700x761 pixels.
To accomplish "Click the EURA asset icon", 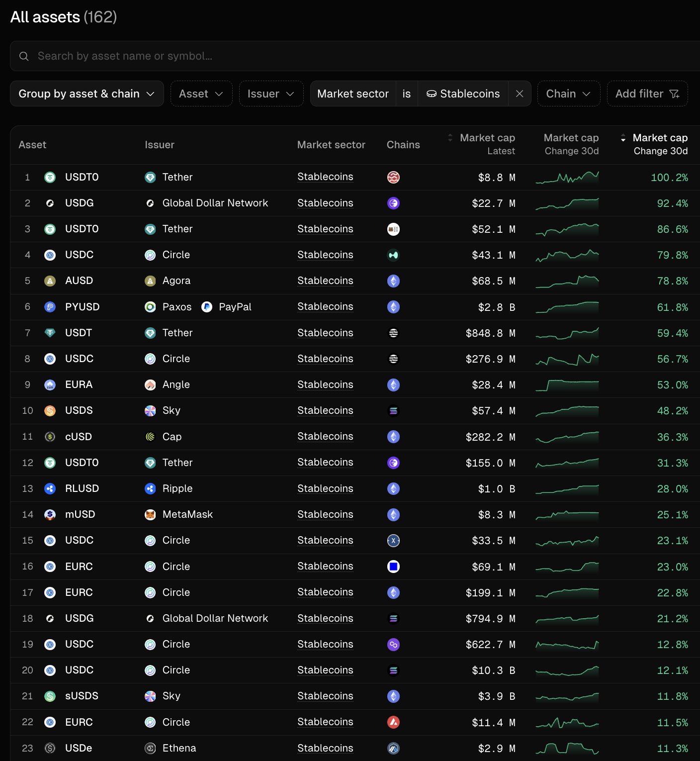I will (50, 384).
